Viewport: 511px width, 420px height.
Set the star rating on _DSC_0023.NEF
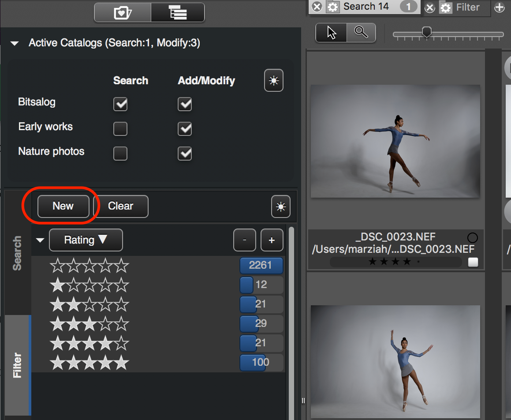(395, 262)
